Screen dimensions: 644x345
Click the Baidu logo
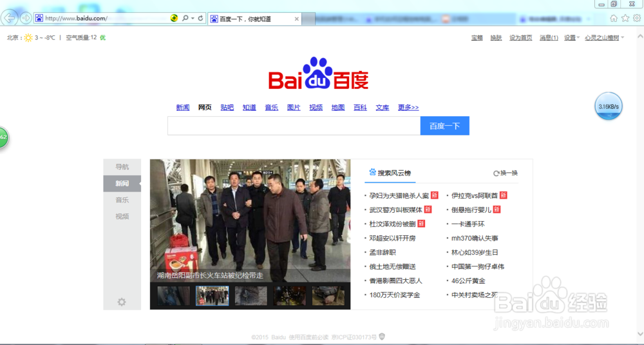pos(318,74)
